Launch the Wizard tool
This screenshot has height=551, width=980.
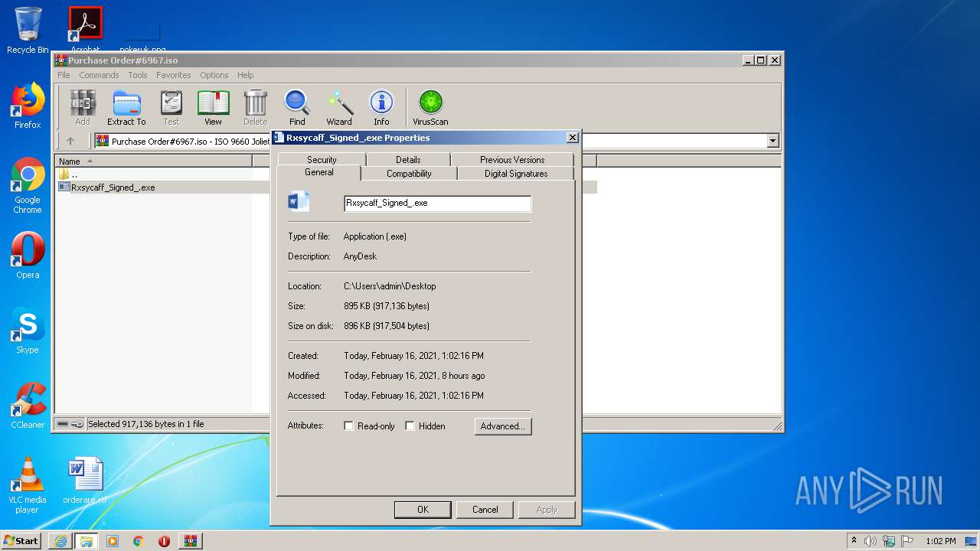(x=339, y=108)
